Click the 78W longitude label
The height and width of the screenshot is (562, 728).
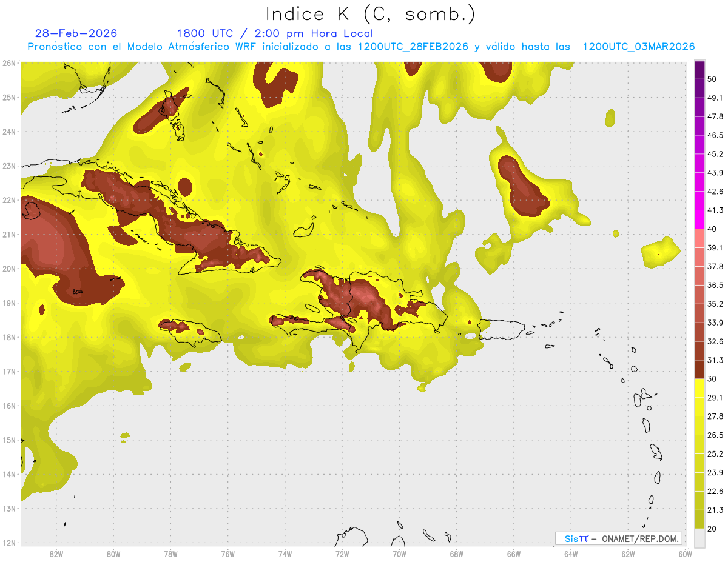coord(171,554)
